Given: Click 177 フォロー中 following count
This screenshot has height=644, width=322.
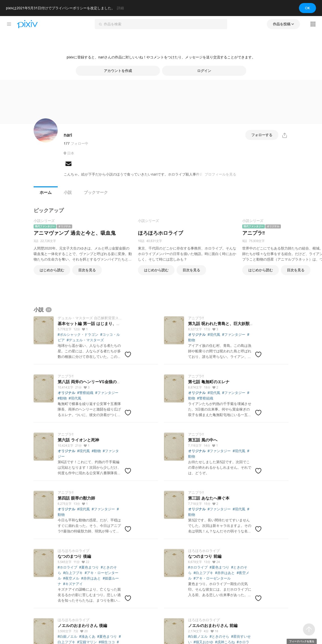Looking at the screenshot, I should (x=76, y=143).
